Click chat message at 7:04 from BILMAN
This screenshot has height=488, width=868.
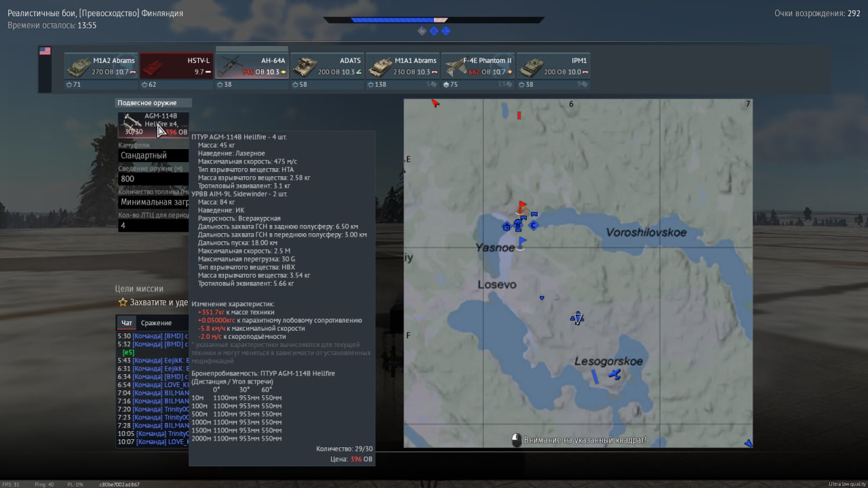click(153, 393)
